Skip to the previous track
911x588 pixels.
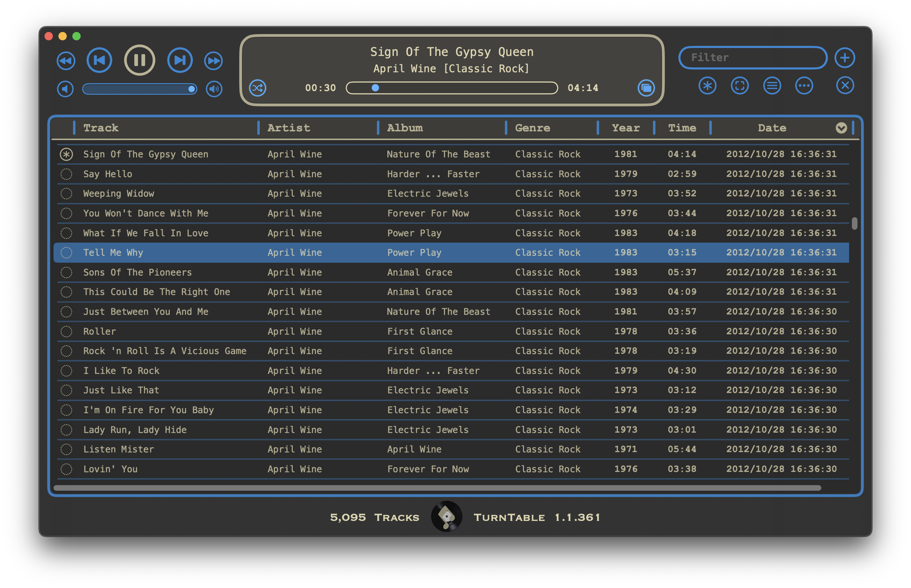click(99, 60)
